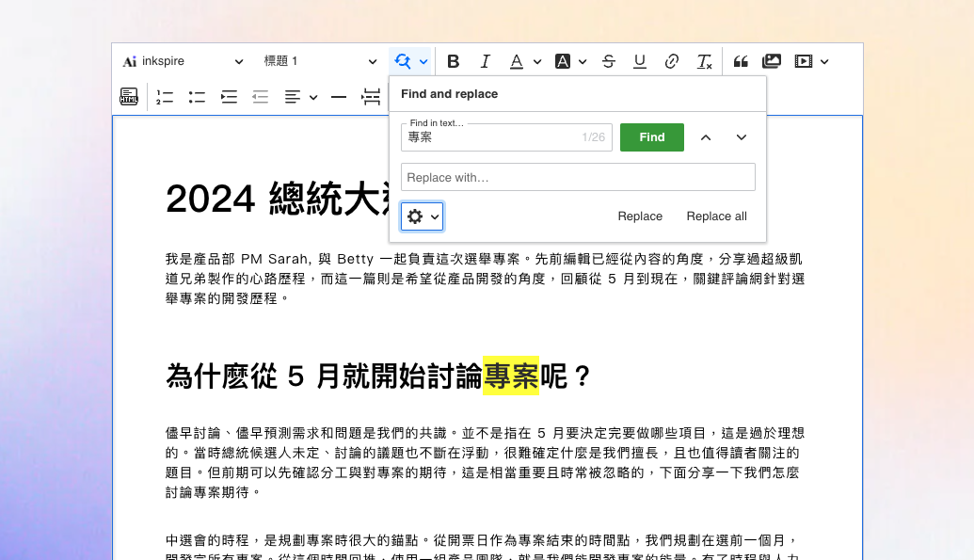
Task: Insert bulleted list
Action: [x=197, y=97]
